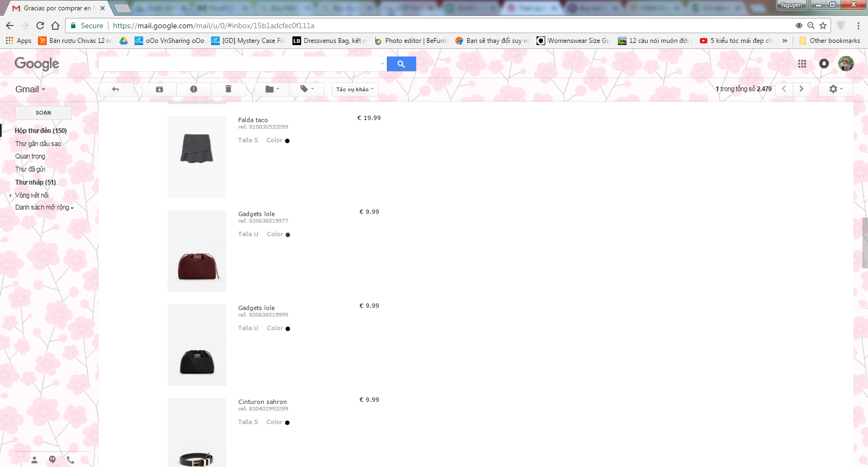Viewport: 868px width, 467px height.
Task: Click the back to inbox arrow button
Action: coord(116,89)
